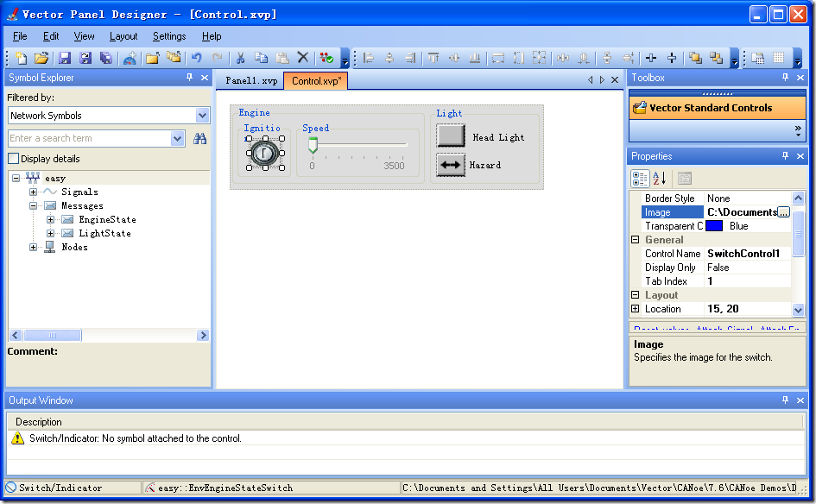Close the Toolbox panel
The height and width of the screenshot is (504, 816).
pos(800,78)
